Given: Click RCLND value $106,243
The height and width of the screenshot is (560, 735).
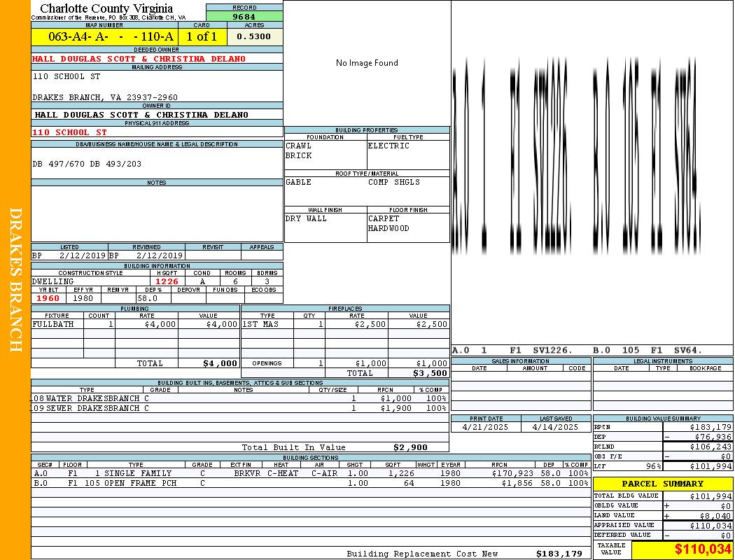Looking at the screenshot, I should tap(710, 447).
